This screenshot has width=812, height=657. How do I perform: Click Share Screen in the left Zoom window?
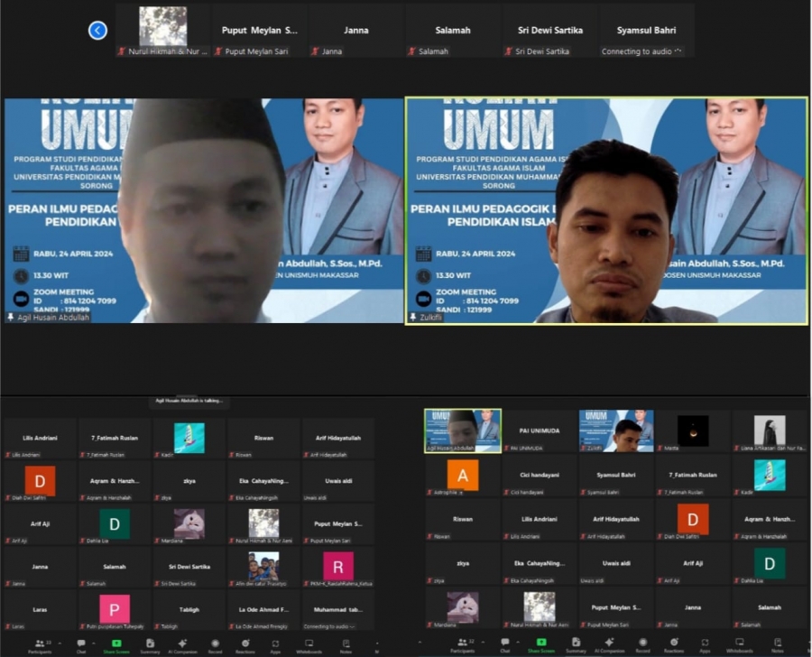[116, 645]
